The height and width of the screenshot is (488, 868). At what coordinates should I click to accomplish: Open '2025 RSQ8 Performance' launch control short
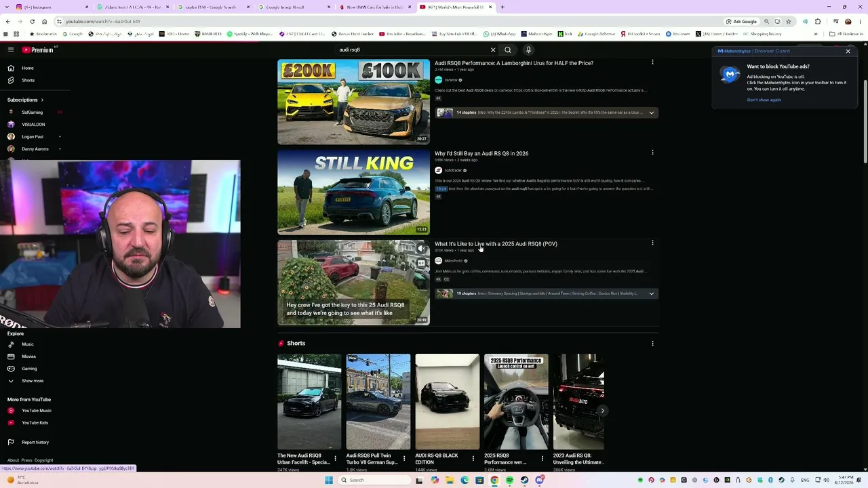[x=516, y=402]
